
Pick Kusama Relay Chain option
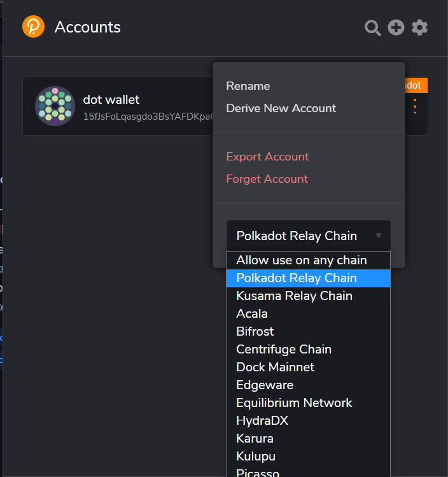pos(294,295)
